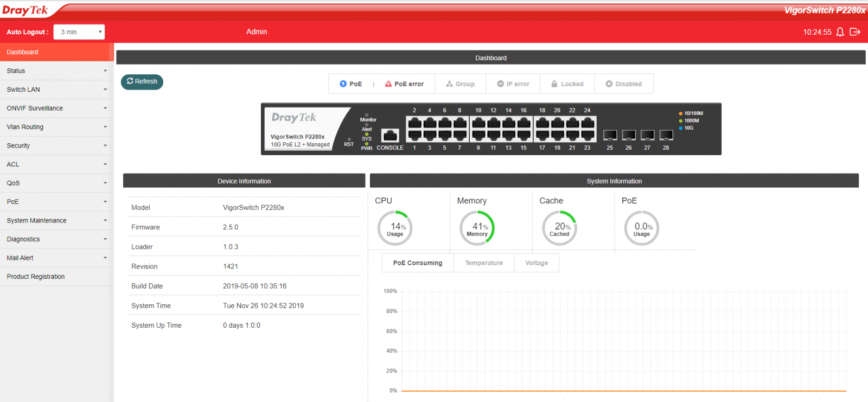Select SFP port 27 on switch panel
The height and width of the screenshot is (402, 868).
coord(647,135)
